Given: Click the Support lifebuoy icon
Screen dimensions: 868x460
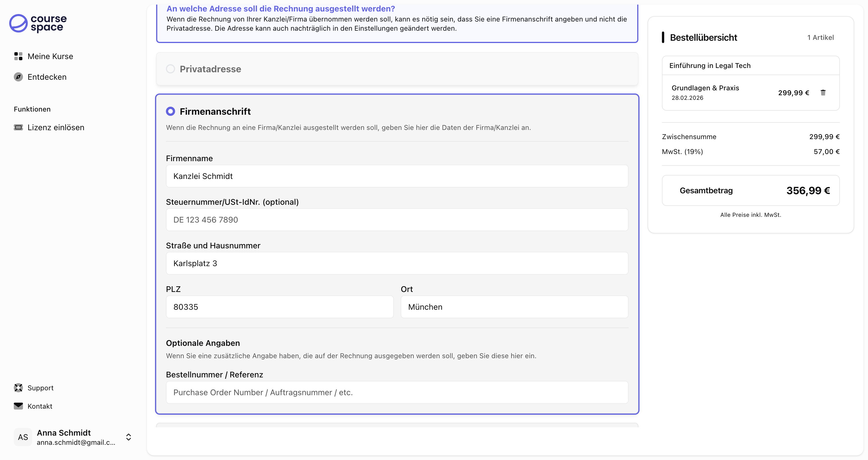Looking at the screenshot, I should click(x=18, y=388).
